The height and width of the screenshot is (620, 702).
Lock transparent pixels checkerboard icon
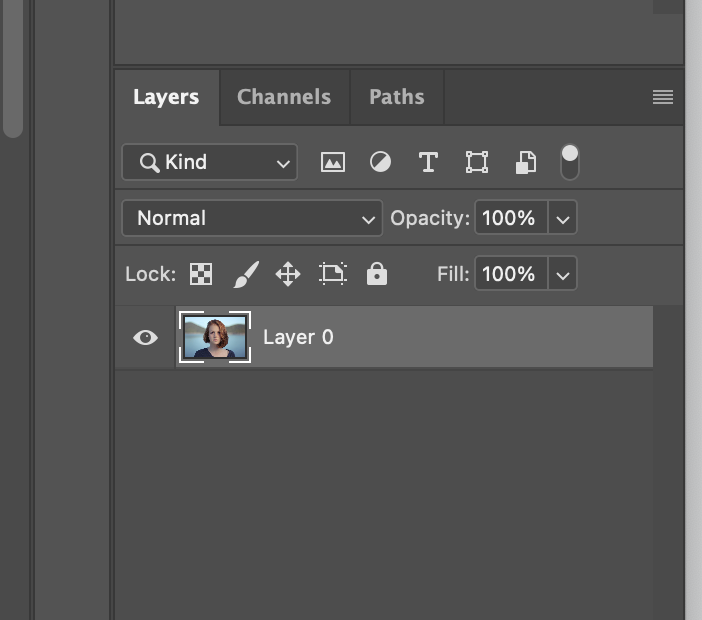click(201, 274)
